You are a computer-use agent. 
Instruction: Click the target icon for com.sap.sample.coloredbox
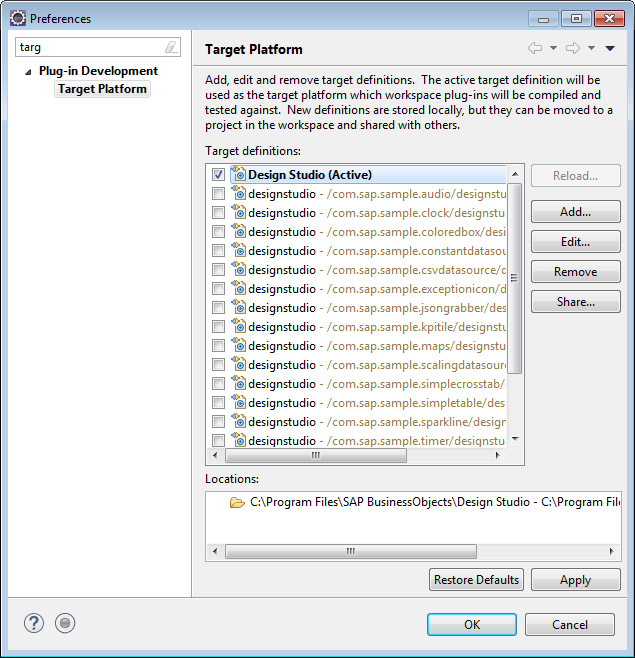tap(238, 231)
